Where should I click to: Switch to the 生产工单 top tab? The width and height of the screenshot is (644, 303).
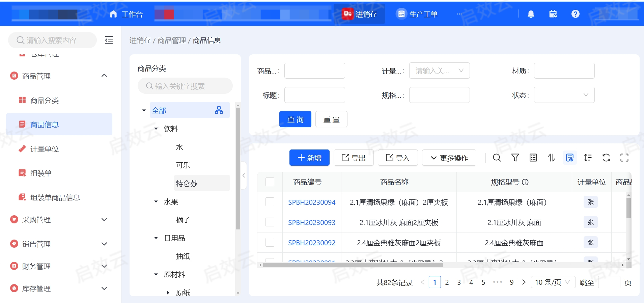(x=417, y=14)
